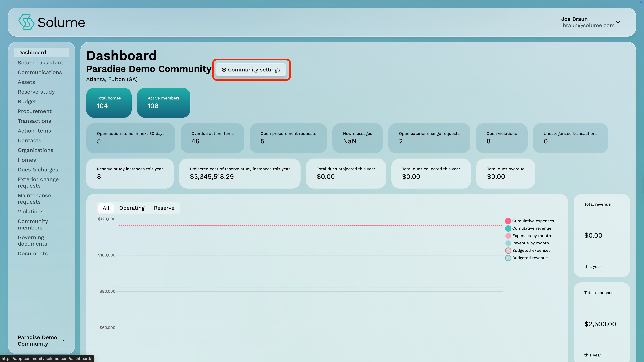The height and width of the screenshot is (362, 644).
Task: Open Homes in the sidebar
Action: point(27,160)
